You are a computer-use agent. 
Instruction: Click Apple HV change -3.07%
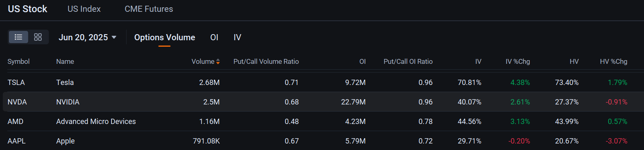pos(616,141)
